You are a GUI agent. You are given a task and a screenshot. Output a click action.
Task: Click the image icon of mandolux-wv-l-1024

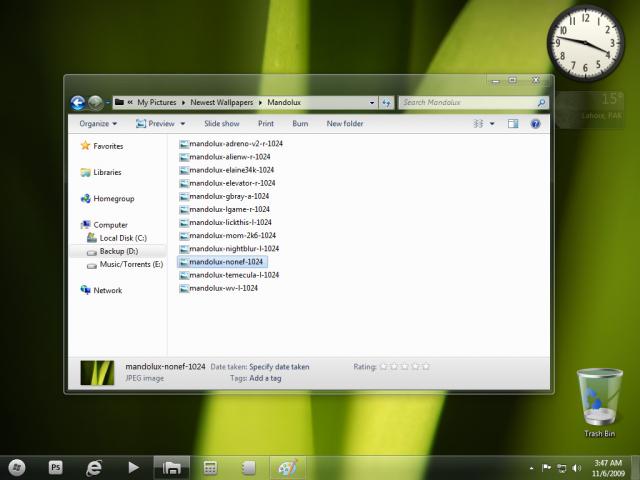(184, 288)
